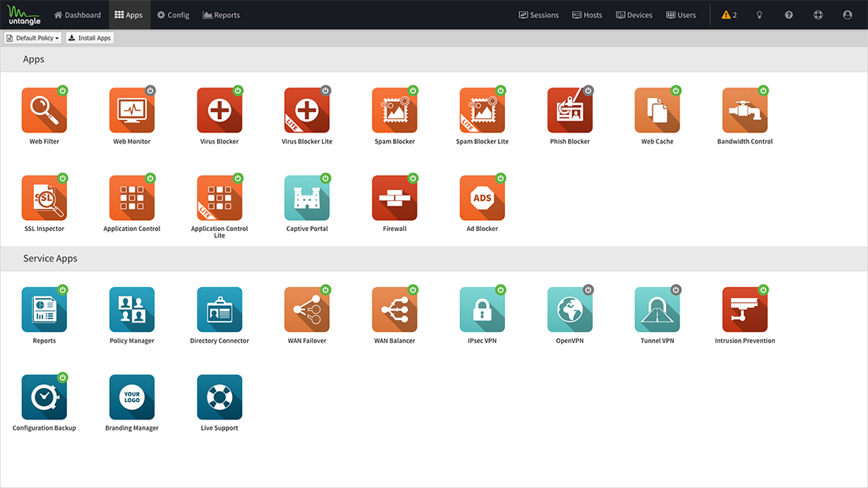Open Bandwidth Control app
Image resolution: width=868 pixels, height=488 pixels.
pyautogui.click(x=745, y=110)
